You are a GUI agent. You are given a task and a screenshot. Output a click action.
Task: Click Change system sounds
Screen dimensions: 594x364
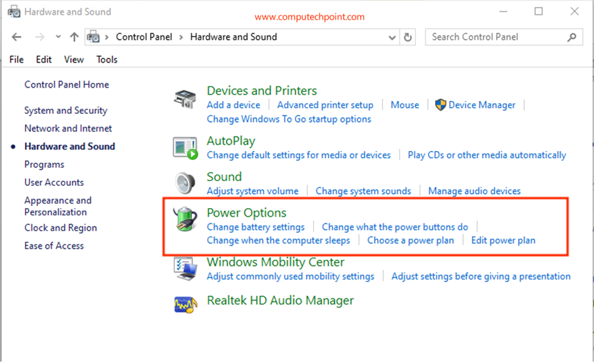(363, 191)
